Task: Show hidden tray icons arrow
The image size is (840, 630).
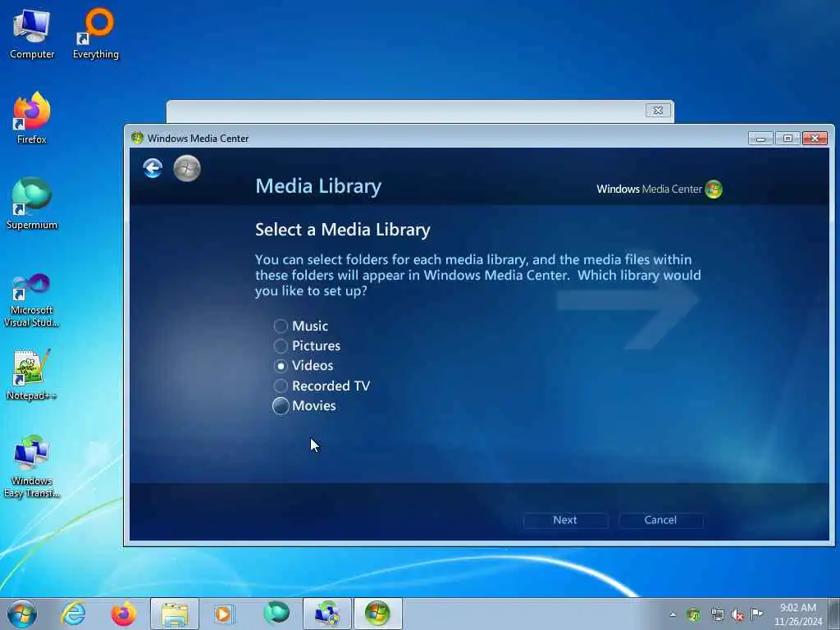Action: click(673, 614)
